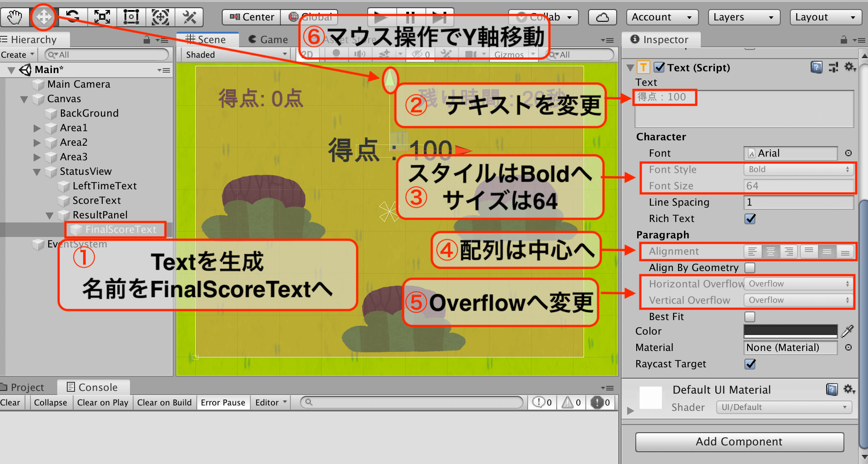The width and height of the screenshot is (868, 464).
Task: Pick a color with the eyedropper
Action: click(848, 331)
